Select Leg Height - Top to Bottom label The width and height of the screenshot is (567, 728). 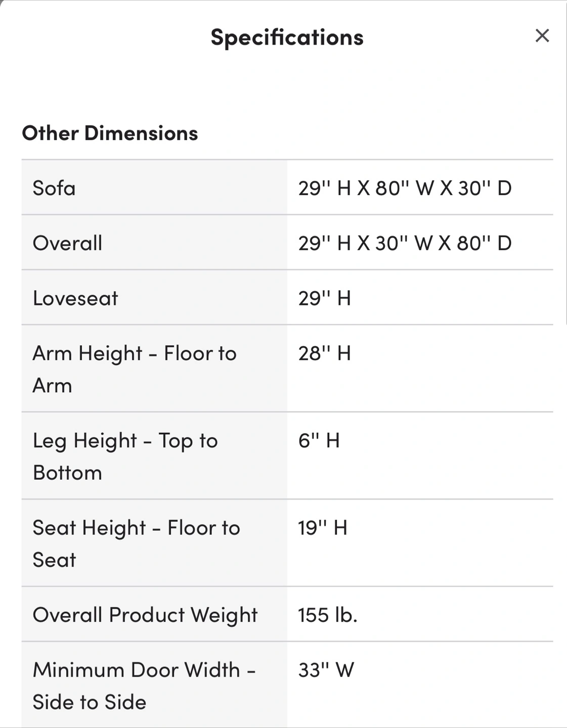tap(125, 456)
